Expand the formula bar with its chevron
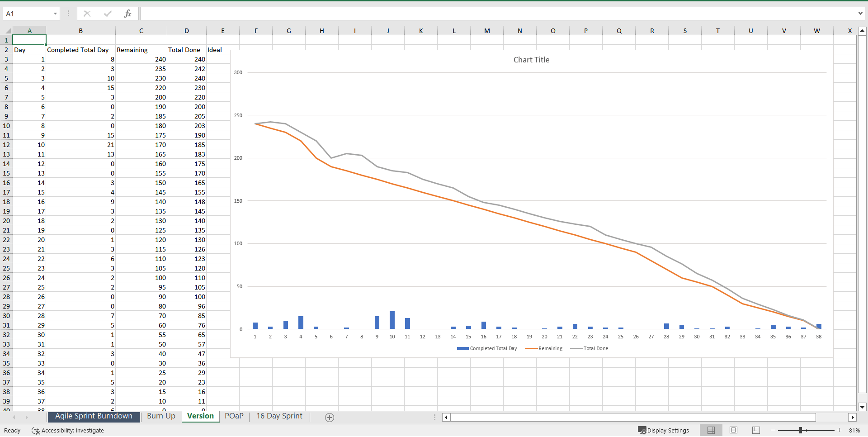 pyautogui.click(x=861, y=14)
